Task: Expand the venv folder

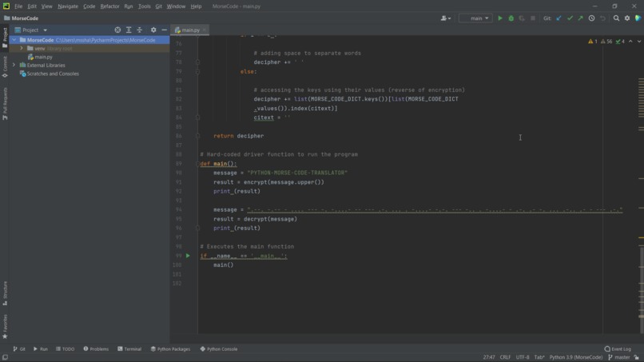Action: (x=22, y=48)
